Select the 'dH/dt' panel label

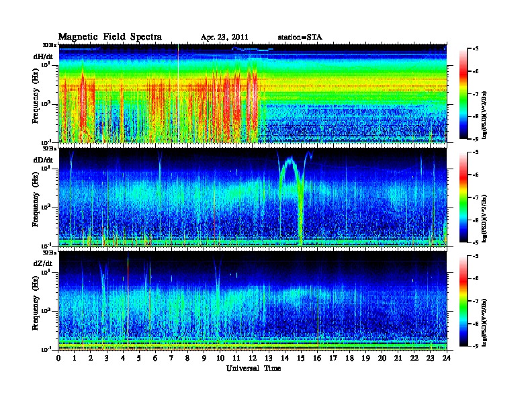click(43, 56)
